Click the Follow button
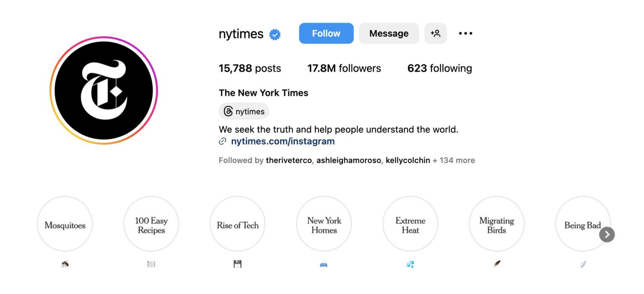The image size is (644, 294). [326, 33]
